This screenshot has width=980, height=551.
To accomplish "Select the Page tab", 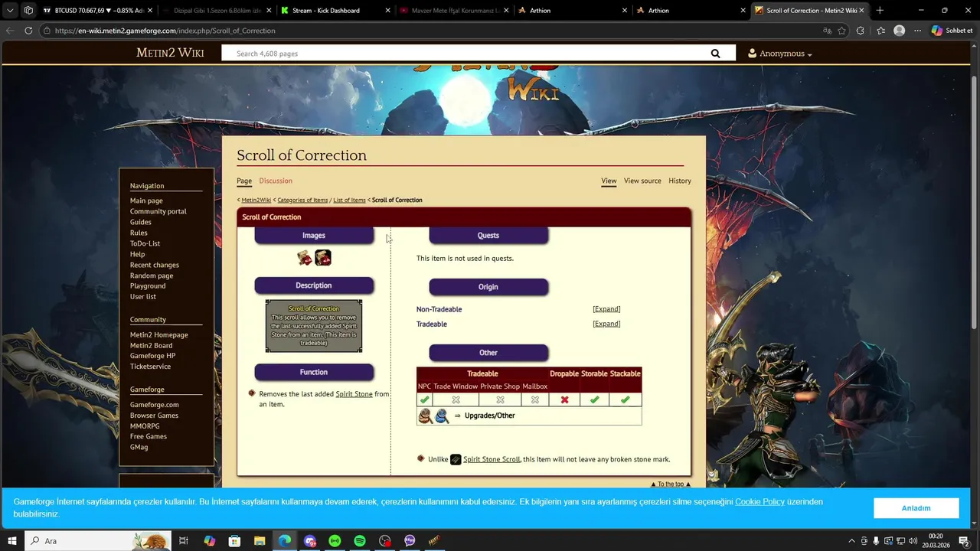I will (244, 181).
